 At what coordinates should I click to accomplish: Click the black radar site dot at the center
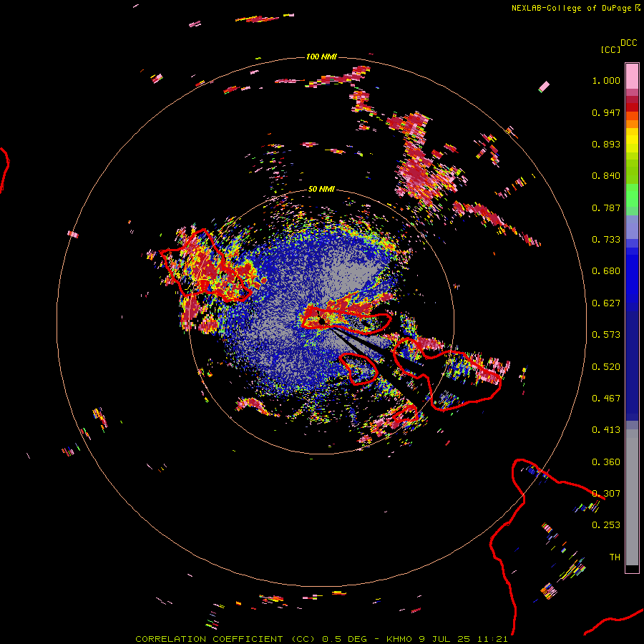(x=322, y=321)
